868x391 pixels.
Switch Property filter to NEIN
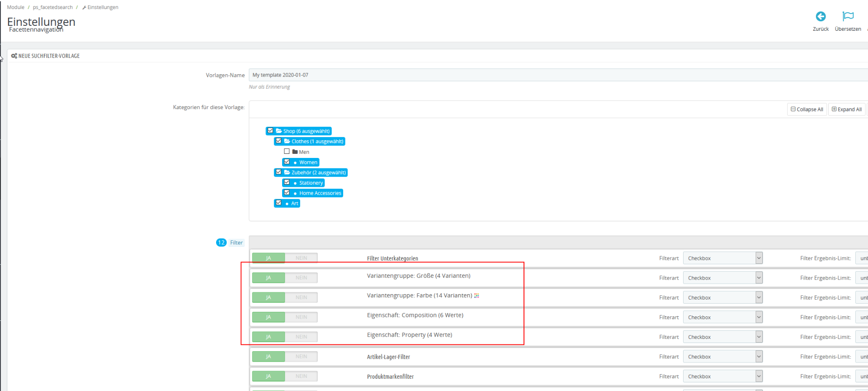[x=301, y=337]
